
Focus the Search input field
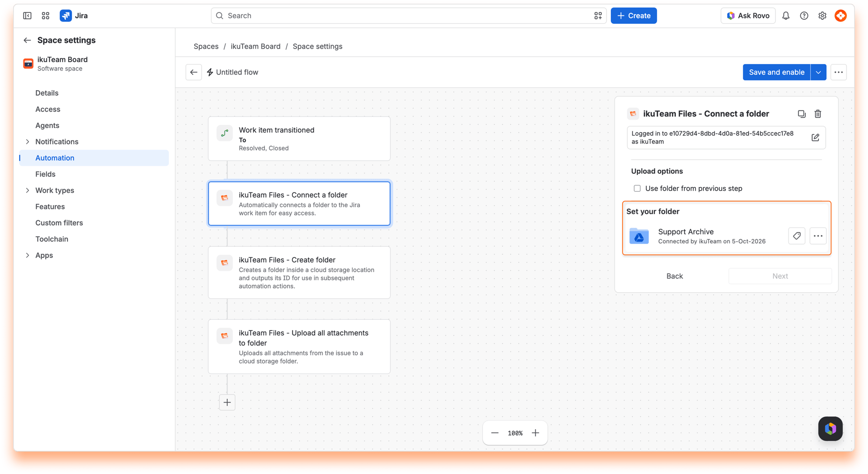click(408, 15)
